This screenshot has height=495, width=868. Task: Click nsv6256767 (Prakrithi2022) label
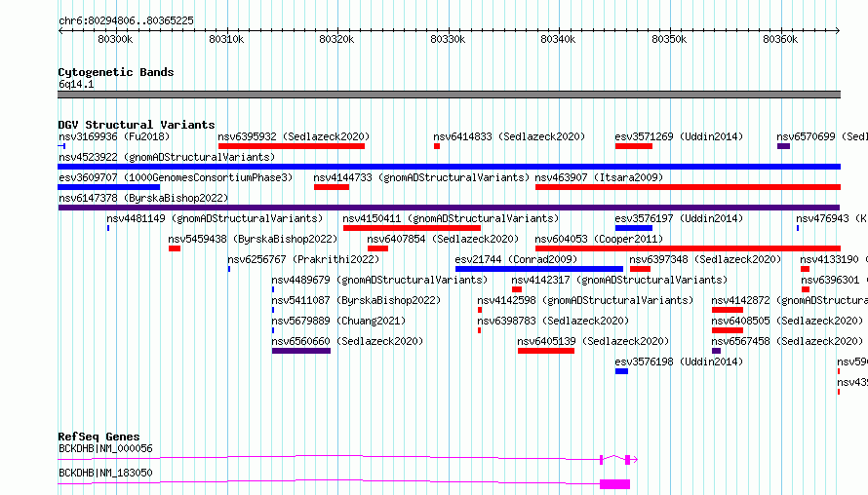coord(302,259)
